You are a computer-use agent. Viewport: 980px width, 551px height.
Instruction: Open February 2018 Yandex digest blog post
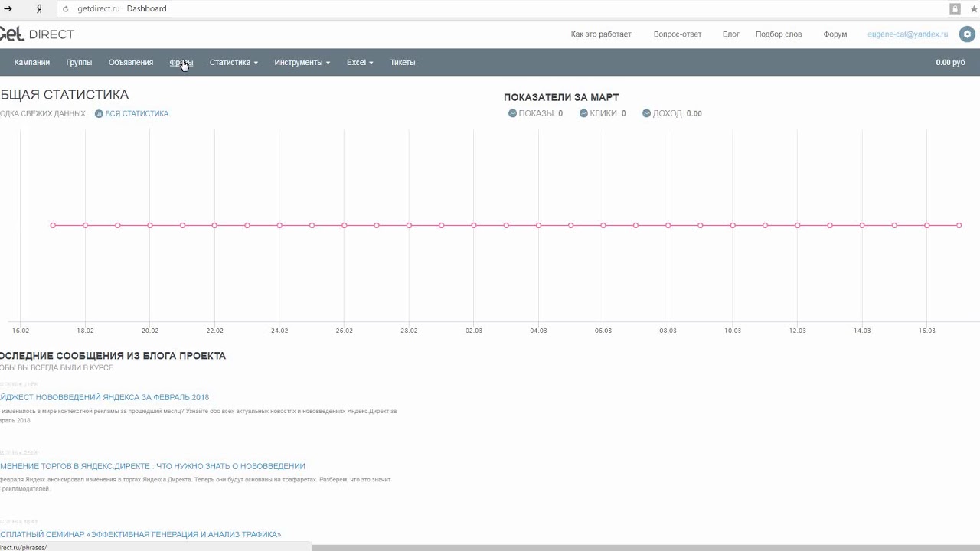point(105,397)
